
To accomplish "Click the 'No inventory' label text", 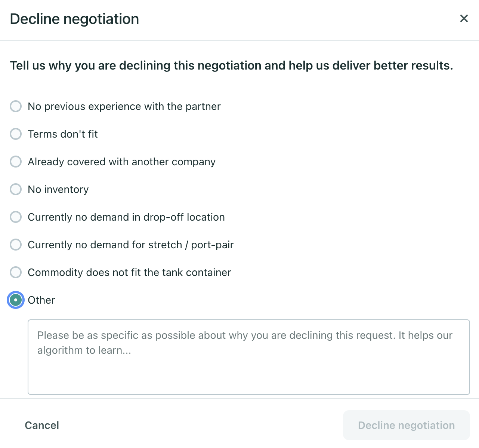I will (58, 190).
